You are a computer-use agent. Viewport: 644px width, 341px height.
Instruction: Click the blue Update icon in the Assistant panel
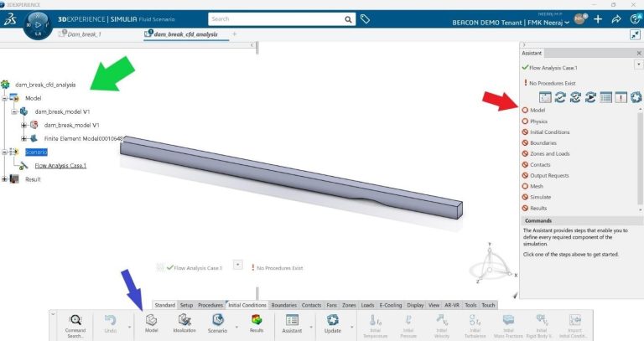click(636, 98)
